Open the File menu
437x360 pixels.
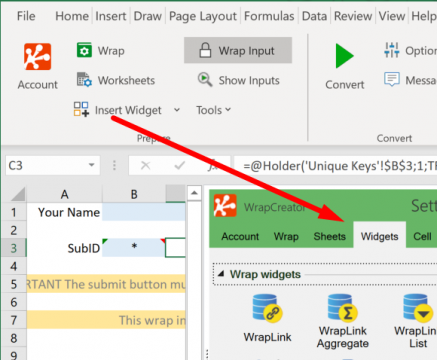point(26,16)
